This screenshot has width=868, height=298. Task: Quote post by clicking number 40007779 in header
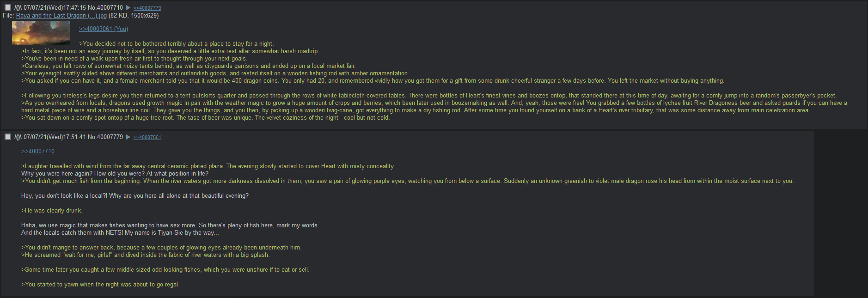click(x=110, y=137)
